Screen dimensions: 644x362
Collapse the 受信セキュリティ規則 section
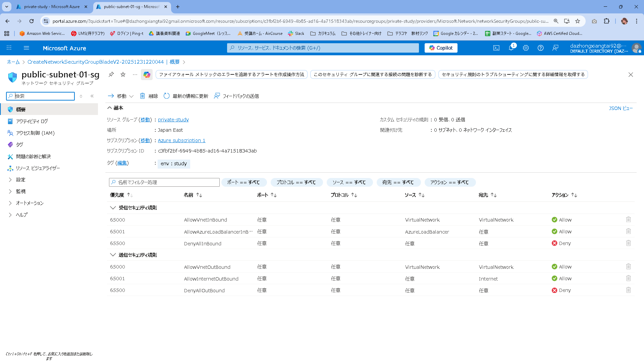click(113, 208)
